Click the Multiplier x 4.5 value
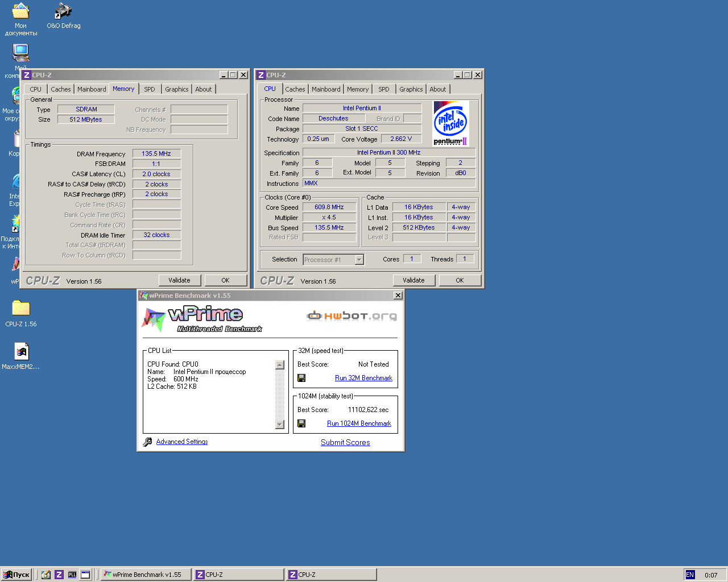728x582 pixels. click(x=329, y=217)
